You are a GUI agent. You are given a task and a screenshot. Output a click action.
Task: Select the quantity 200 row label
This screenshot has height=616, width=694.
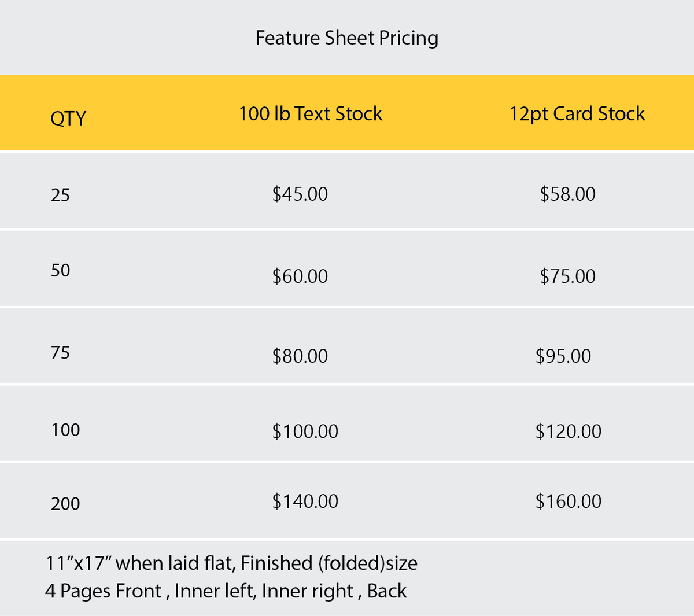tap(65, 504)
